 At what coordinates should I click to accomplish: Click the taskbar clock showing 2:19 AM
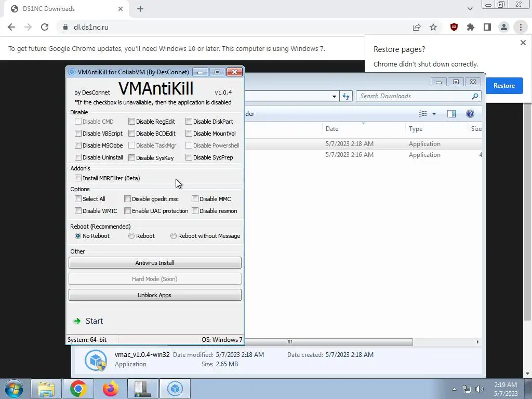pos(506,389)
